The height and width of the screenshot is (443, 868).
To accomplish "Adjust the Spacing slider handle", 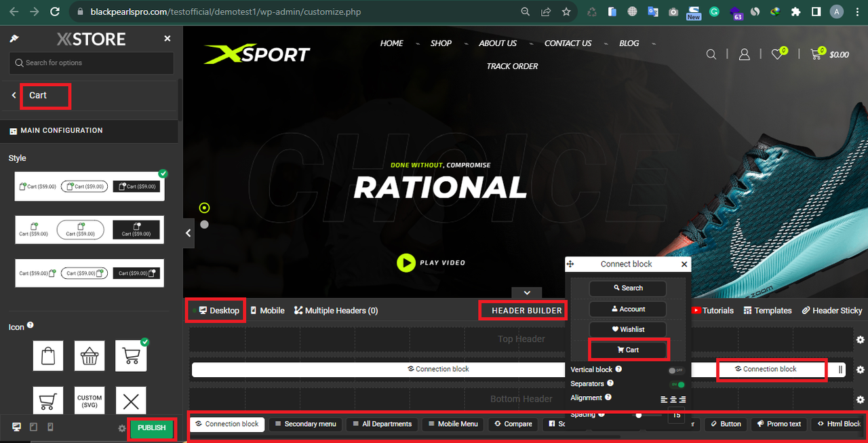I will pos(638,415).
